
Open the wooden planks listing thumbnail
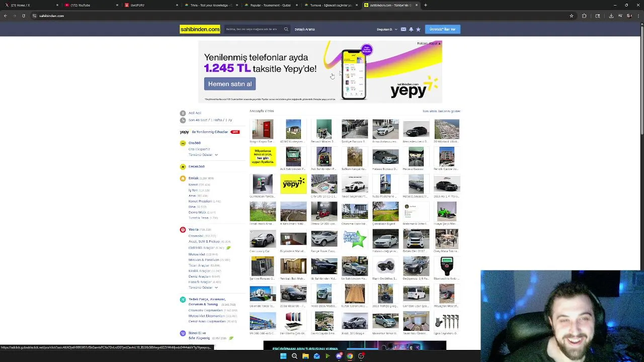click(355, 294)
